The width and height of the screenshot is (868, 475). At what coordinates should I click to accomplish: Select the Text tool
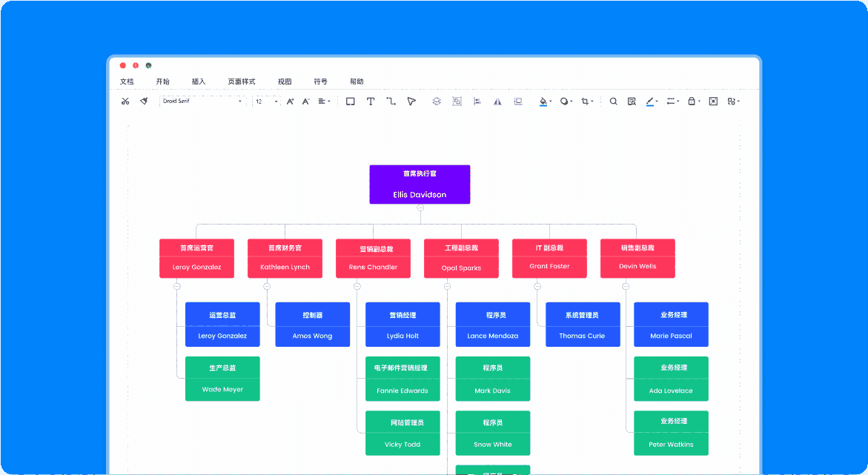(371, 102)
